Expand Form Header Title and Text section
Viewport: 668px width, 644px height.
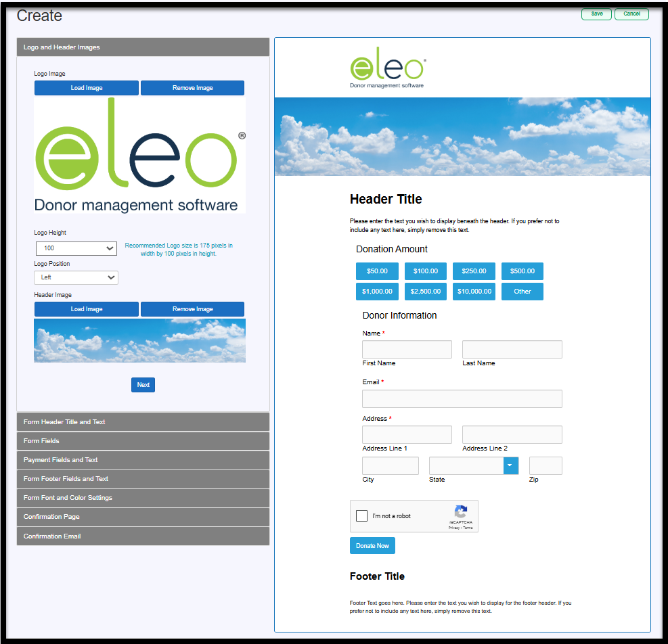point(143,422)
